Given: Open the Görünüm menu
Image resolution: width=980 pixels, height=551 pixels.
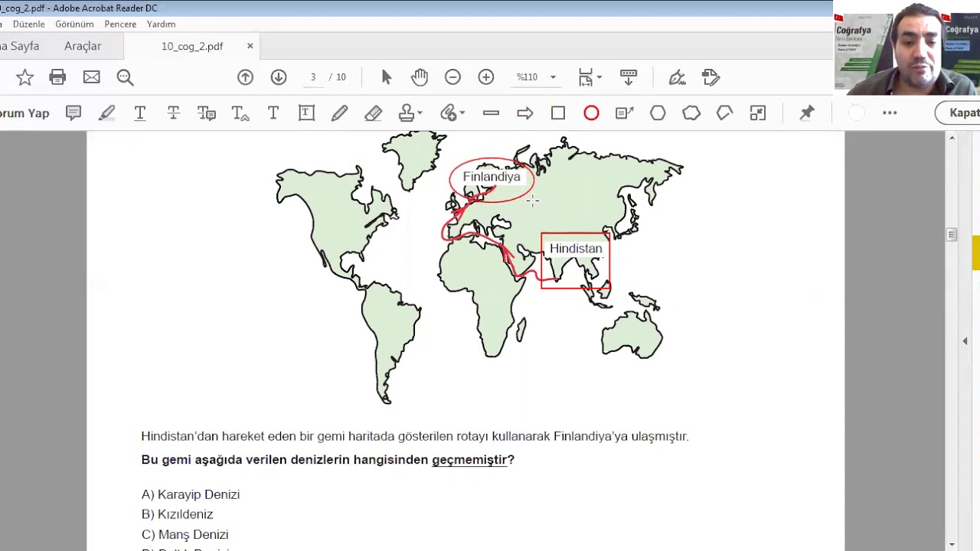Looking at the screenshot, I should tap(74, 24).
